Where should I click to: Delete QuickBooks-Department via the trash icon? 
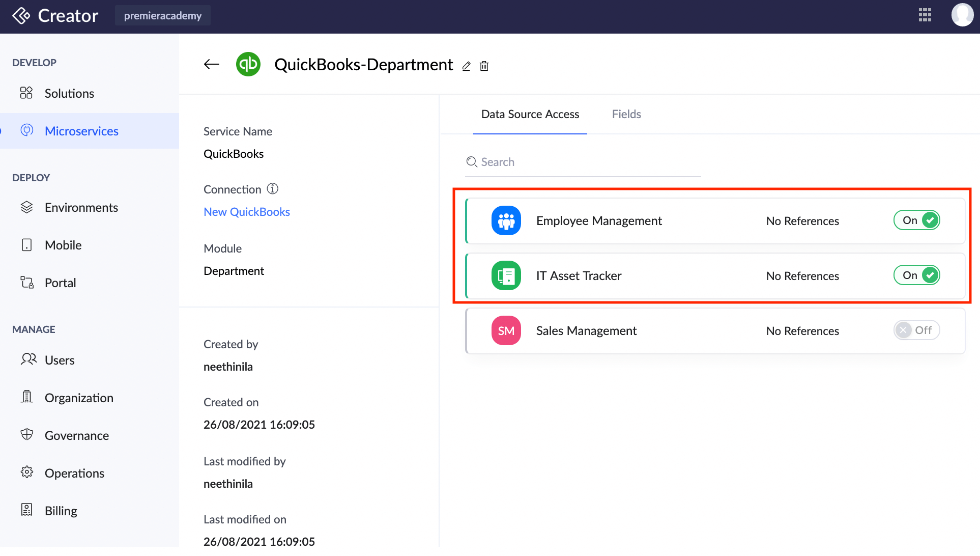[484, 66]
